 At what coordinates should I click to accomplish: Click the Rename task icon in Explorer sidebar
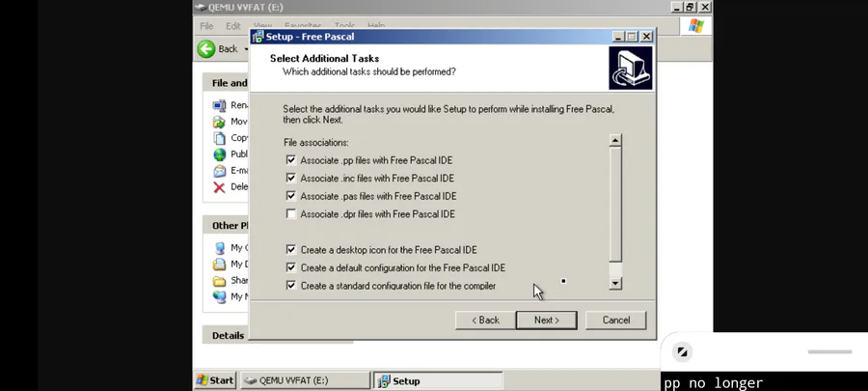220,105
